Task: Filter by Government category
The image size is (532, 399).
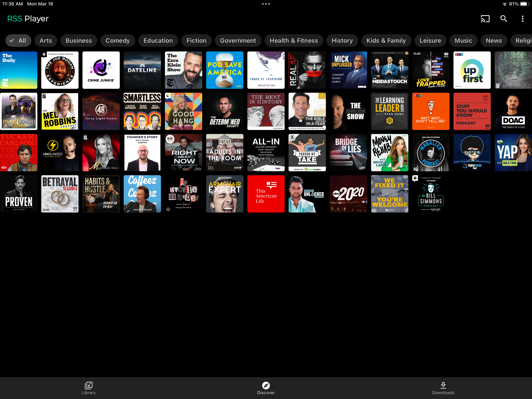Action: (238, 41)
